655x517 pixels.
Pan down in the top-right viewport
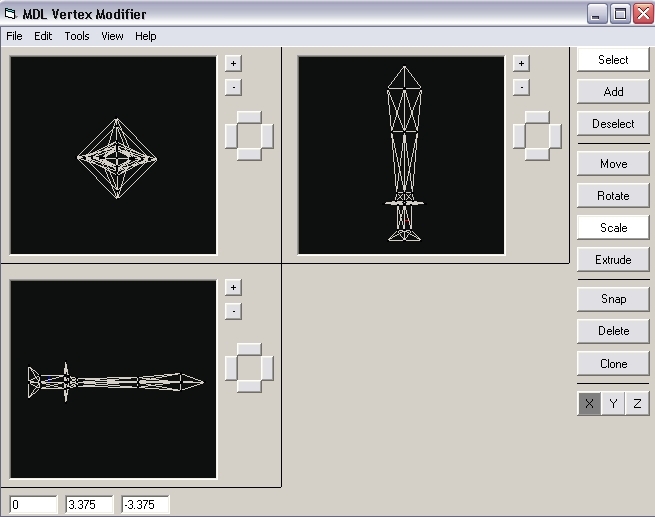(x=537, y=154)
